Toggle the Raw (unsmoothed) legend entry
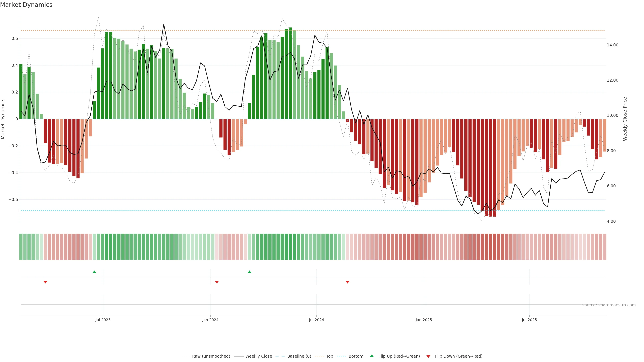Image resolution: width=644 pixels, height=362 pixels. [x=211, y=356]
